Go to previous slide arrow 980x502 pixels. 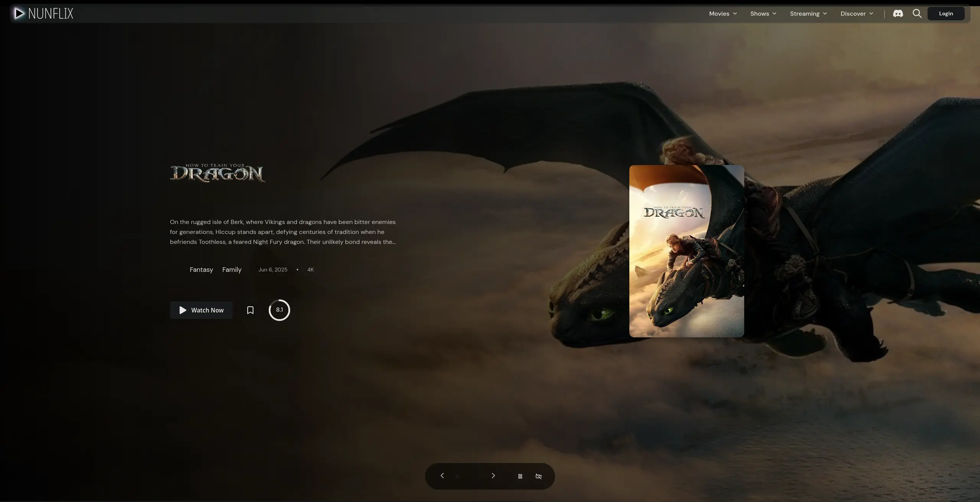442,476
